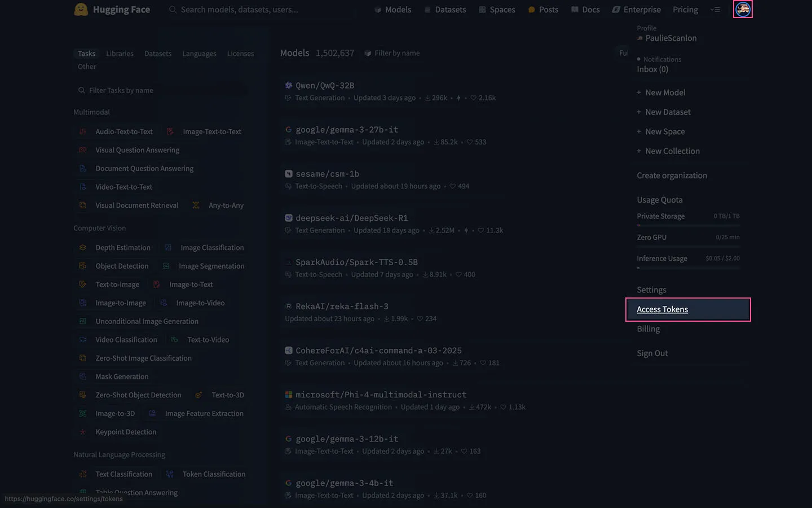Open Settings from the profile menu
812x508 pixels.
pyautogui.click(x=651, y=290)
